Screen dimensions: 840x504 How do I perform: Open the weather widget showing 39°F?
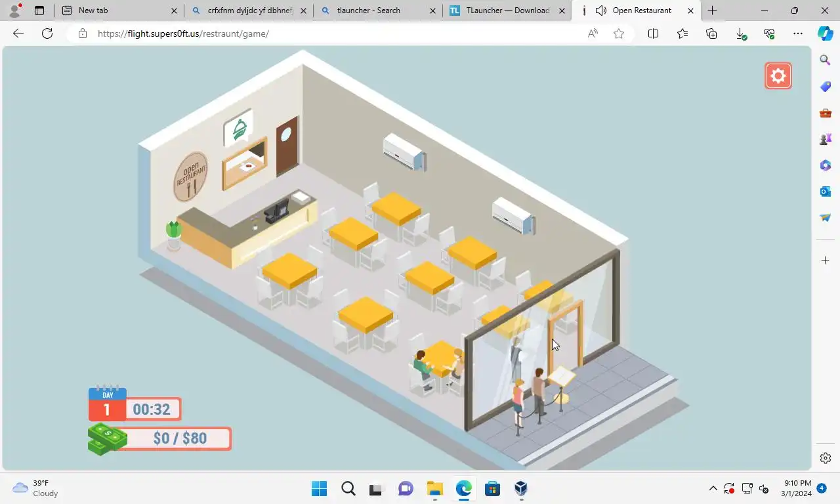[37, 488]
